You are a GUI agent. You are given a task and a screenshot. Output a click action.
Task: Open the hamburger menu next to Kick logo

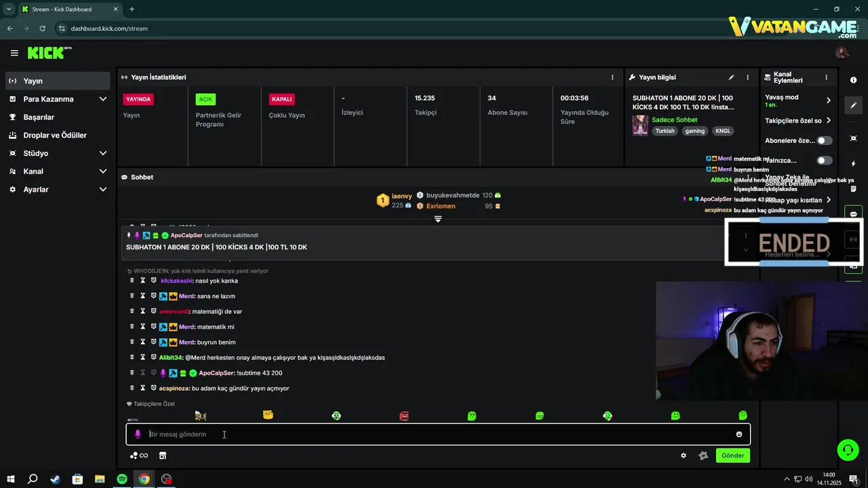coord(14,53)
